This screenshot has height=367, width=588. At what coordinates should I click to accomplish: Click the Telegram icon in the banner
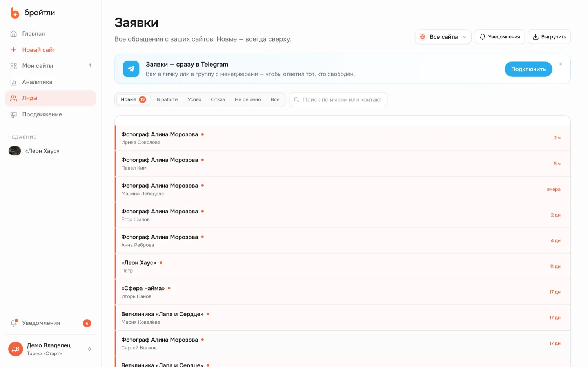(x=131, y=69)
